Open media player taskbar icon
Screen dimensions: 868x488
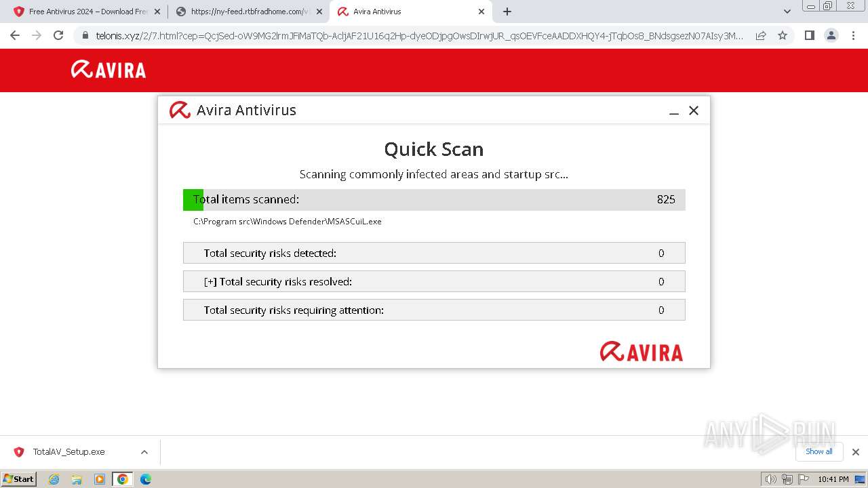(x=100, y=479)
